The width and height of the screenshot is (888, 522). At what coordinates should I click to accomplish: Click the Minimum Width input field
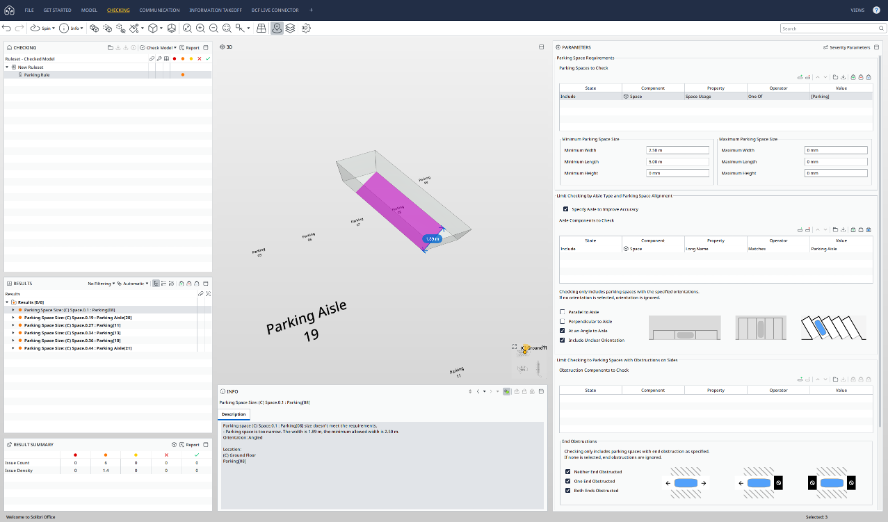678,150
